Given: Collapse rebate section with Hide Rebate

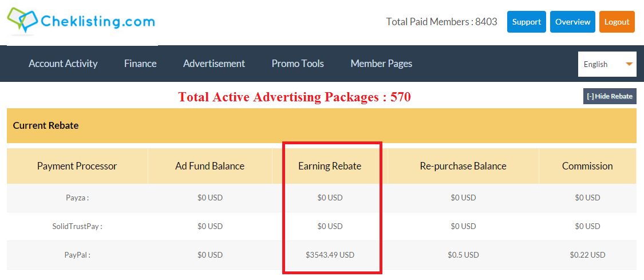Looking at the screenshot, I should point(610,96).
